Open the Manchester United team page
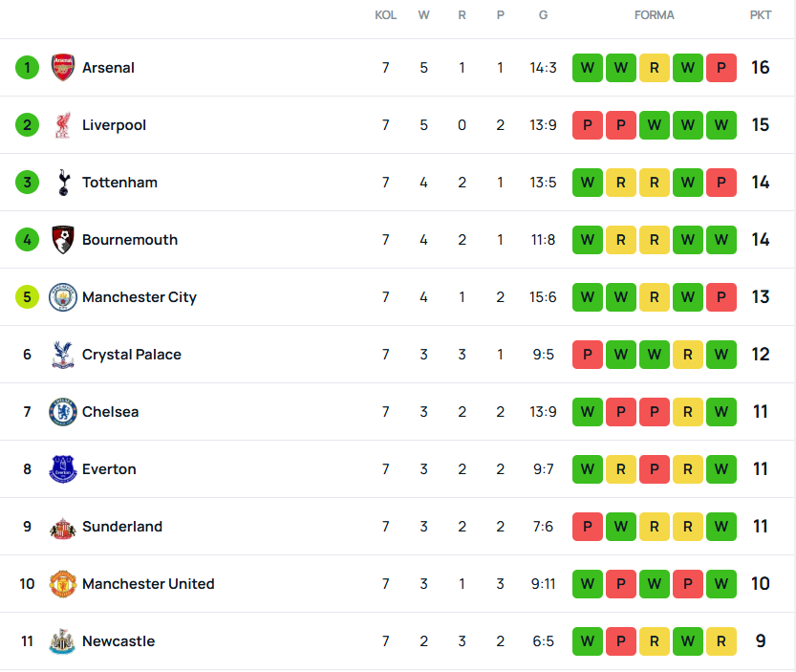Screen dimensions: 796x672 click(148, 584)
